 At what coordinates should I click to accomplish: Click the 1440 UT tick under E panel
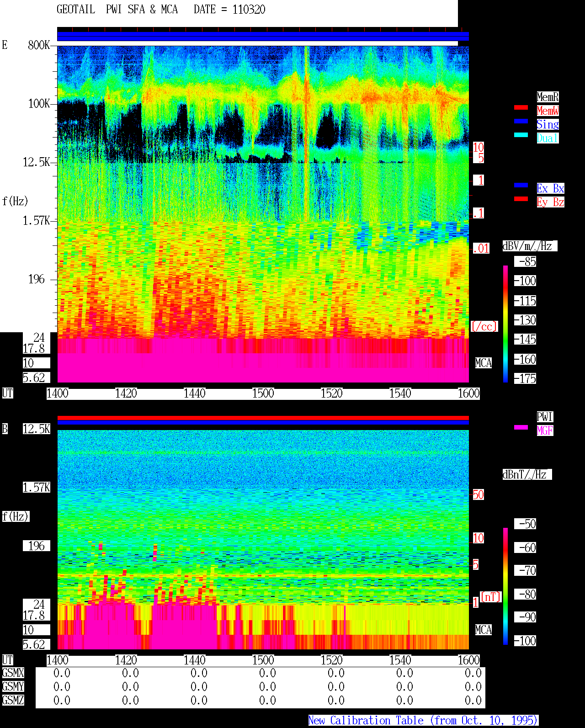[x=194, y=393]
